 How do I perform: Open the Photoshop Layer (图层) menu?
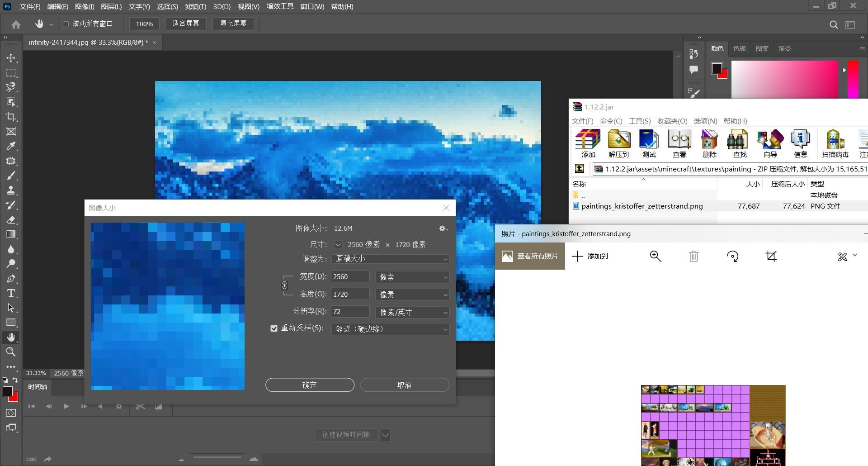click(x=111, y=6)
